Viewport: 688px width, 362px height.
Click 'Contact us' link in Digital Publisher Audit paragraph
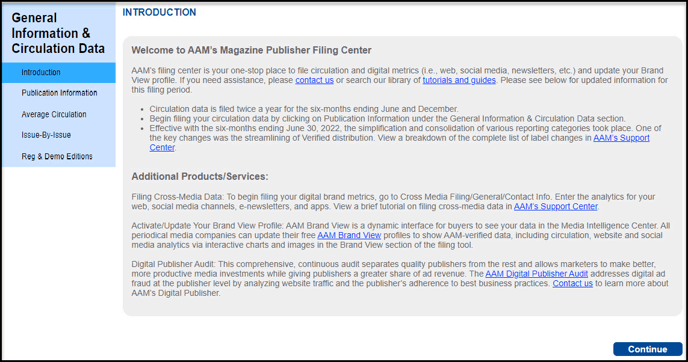click(572, 283)
